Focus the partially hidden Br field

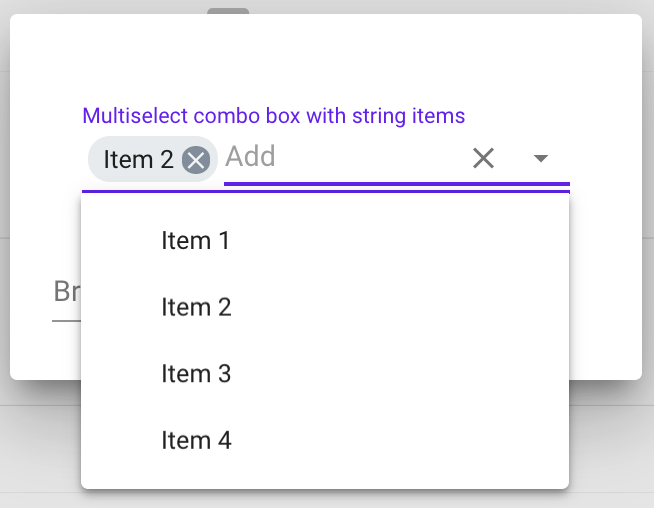click(x=65, y=292)
